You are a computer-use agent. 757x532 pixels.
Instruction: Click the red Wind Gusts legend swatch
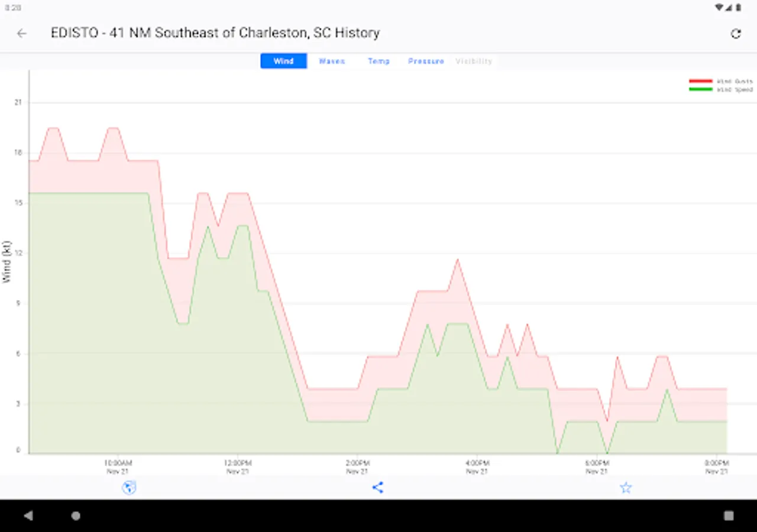coord(701,81)
